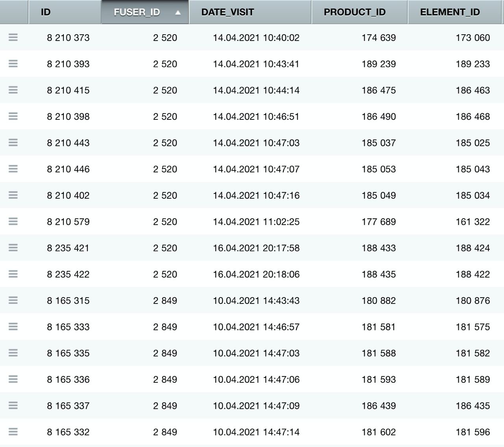Select FUSER_ID 2 520 in row 8 235 422
Screen dimensions: 504x447
pos(165,274)
